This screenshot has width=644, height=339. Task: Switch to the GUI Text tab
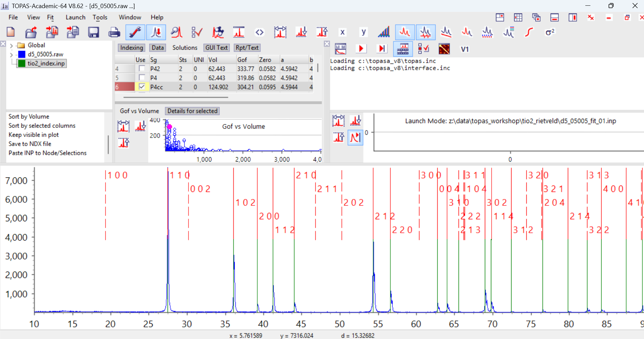[216, 48]
